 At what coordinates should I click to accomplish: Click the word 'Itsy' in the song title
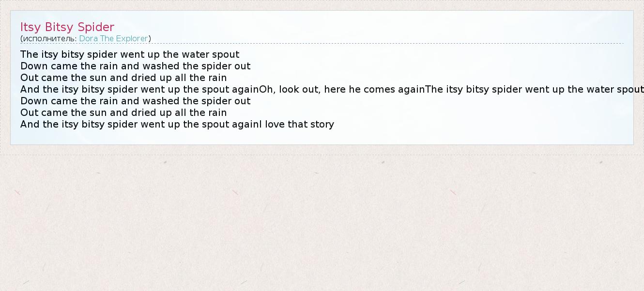(x=31, y=27)
